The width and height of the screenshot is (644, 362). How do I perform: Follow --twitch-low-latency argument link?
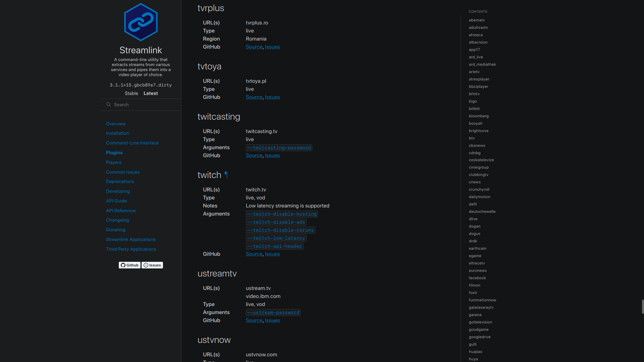(x=276, y=238)
